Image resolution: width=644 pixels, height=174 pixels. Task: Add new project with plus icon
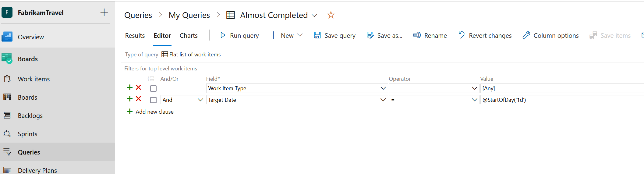[x=104, y=12]
